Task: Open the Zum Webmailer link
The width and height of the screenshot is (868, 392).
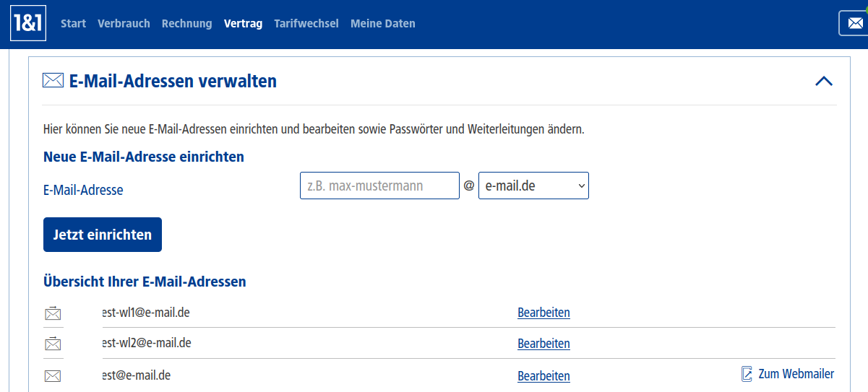Action: (796, 374)
